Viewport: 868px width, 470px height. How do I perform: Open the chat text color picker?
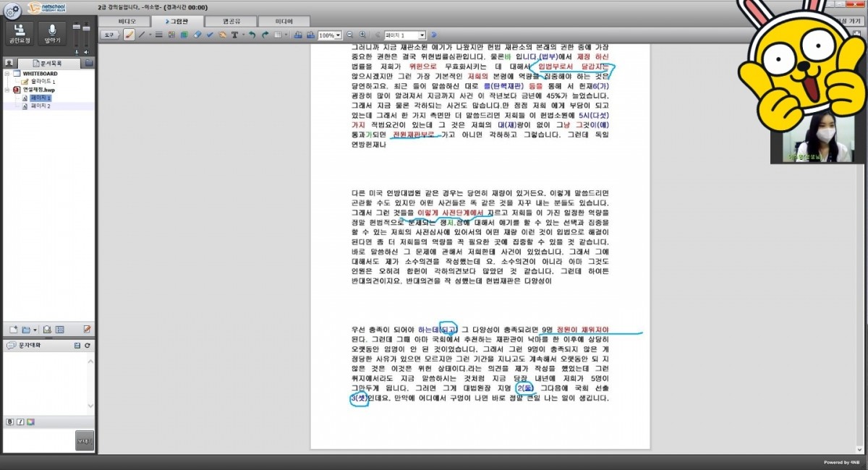coord(30,422)
